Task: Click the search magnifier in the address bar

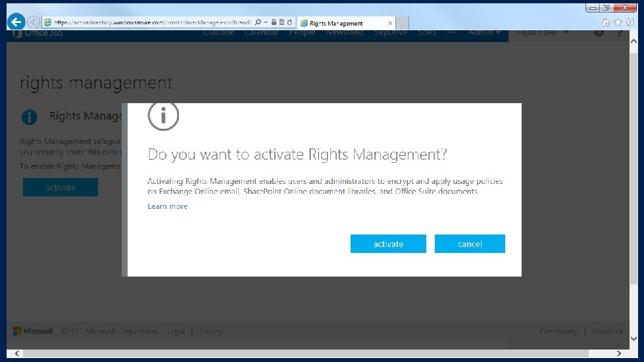Action: (258, 22)
